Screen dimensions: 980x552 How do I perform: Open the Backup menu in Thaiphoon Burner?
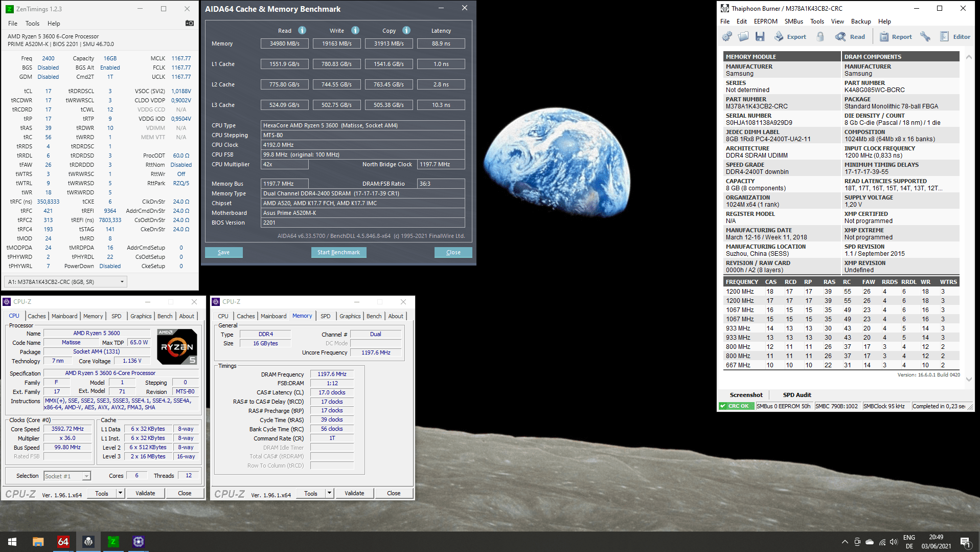(861, 21)
